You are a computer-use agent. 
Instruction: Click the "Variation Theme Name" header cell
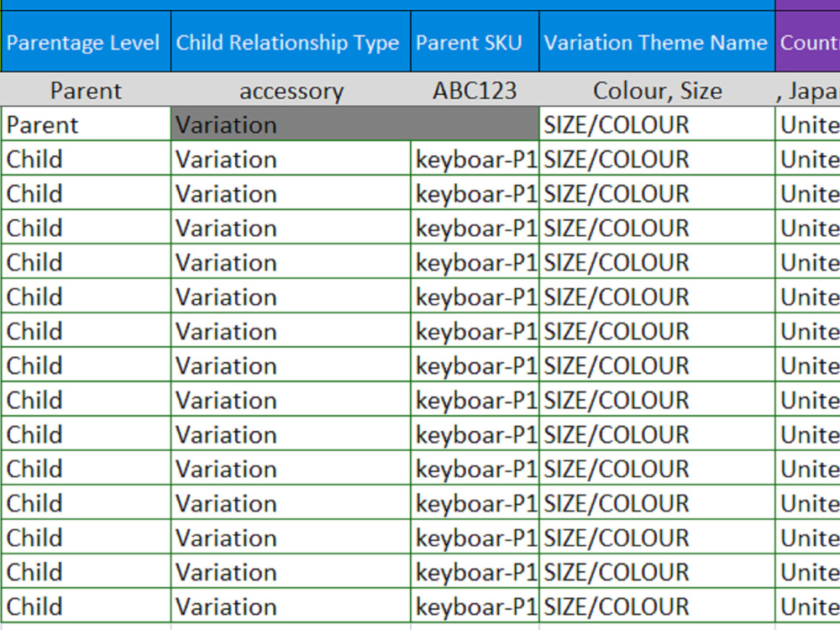[x=657, y=42]
